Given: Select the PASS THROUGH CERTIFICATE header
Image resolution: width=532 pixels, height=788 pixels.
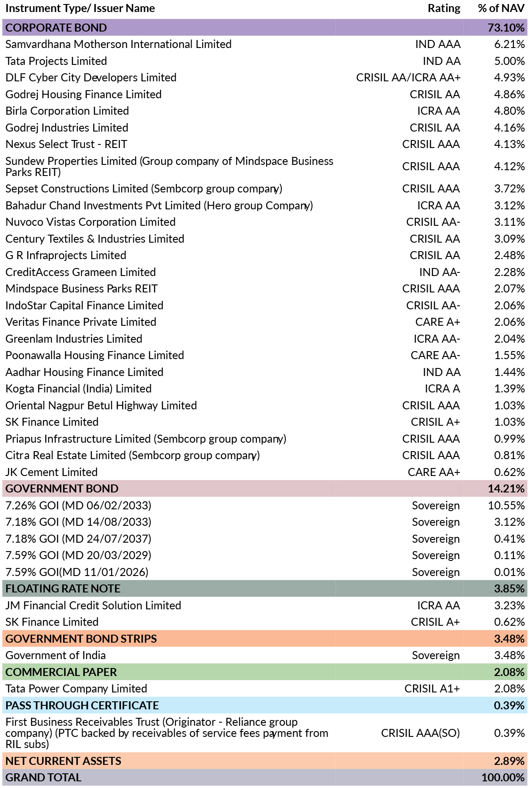Looking at the screenshot, I should pyautogui.click(x=265, y=705).
